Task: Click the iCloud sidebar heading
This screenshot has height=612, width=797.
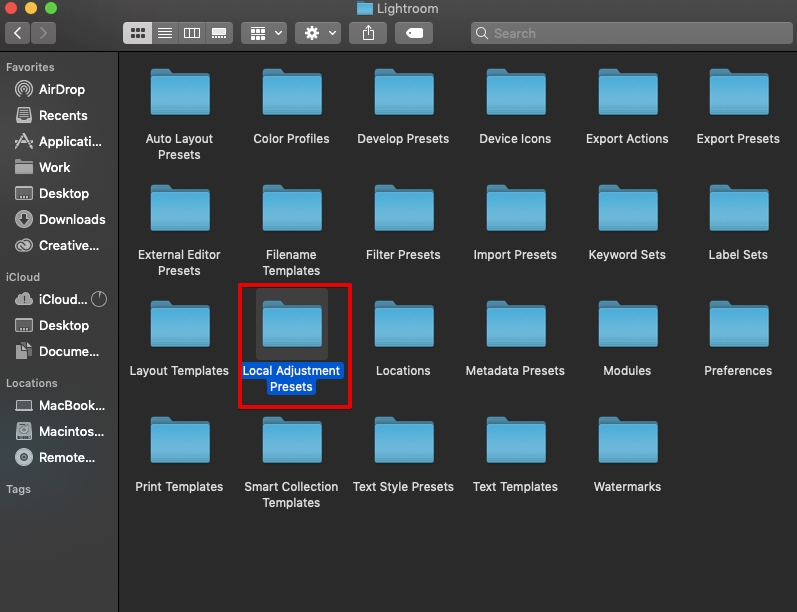Action: coord(22,277)
